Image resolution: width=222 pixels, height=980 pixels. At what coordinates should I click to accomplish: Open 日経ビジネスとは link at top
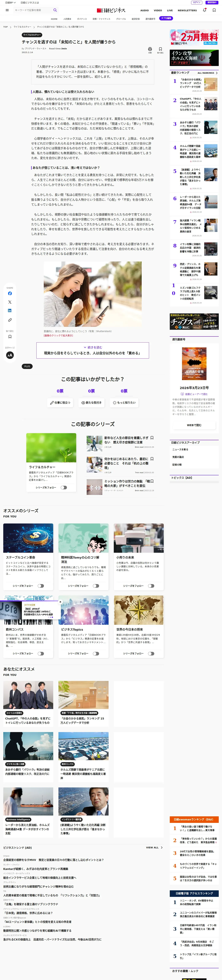[x=30, y=3]
